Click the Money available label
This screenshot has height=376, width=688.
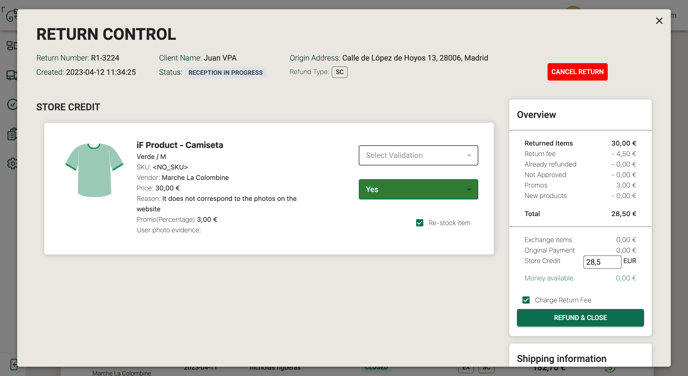(x=548, y=278)
